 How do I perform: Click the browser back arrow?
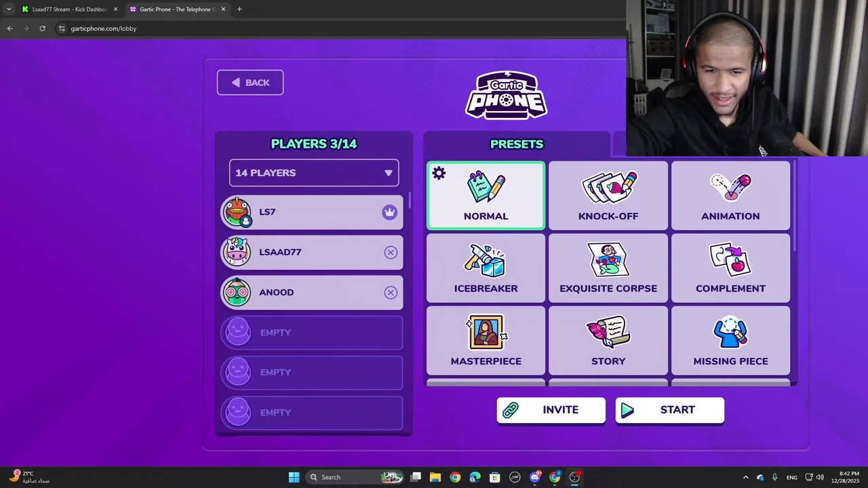point(9,28)
